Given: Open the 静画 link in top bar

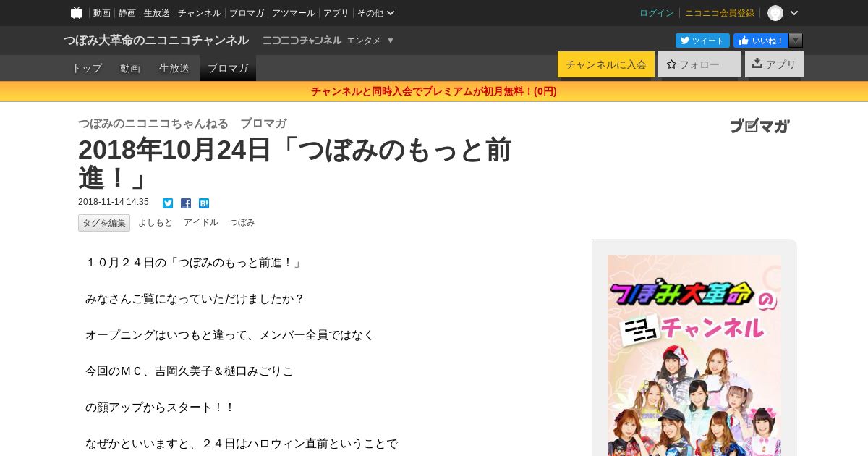Looking at the screenshot, I should coord(127,13).
